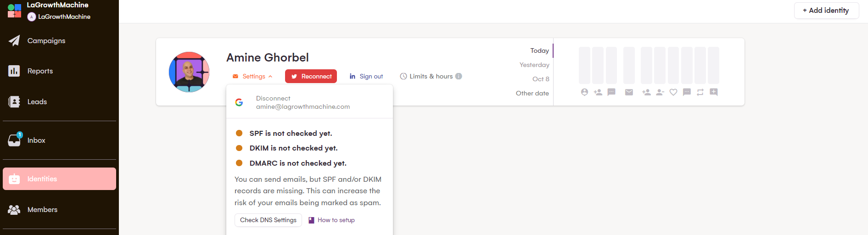Viewport: 868px width, 235px height.
Task: Click the profile visit icon
Action: coord(584,92)
